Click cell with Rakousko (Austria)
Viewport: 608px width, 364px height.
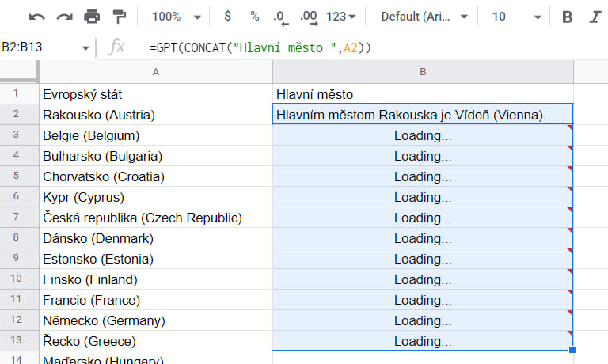point(155,115)
